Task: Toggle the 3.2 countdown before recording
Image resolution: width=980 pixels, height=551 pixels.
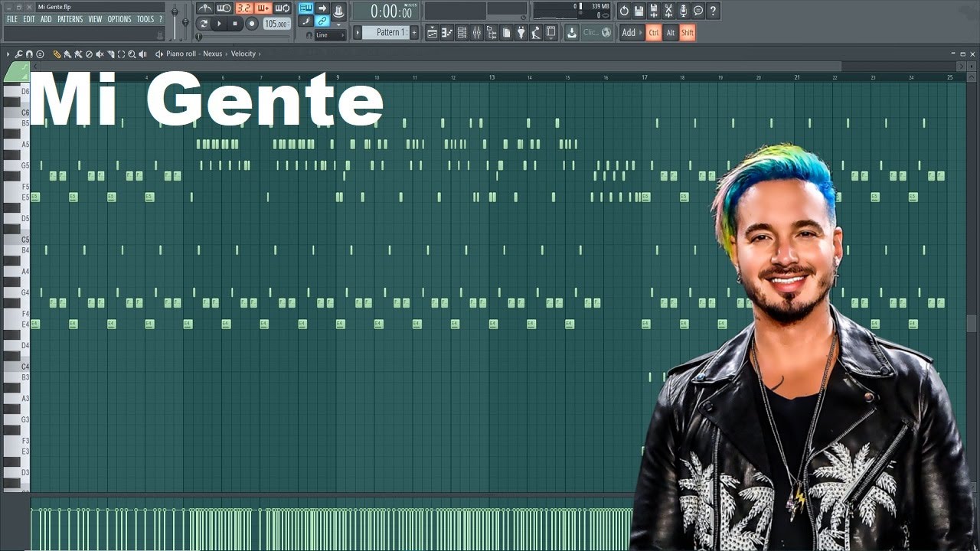Action: click(243, 8)
